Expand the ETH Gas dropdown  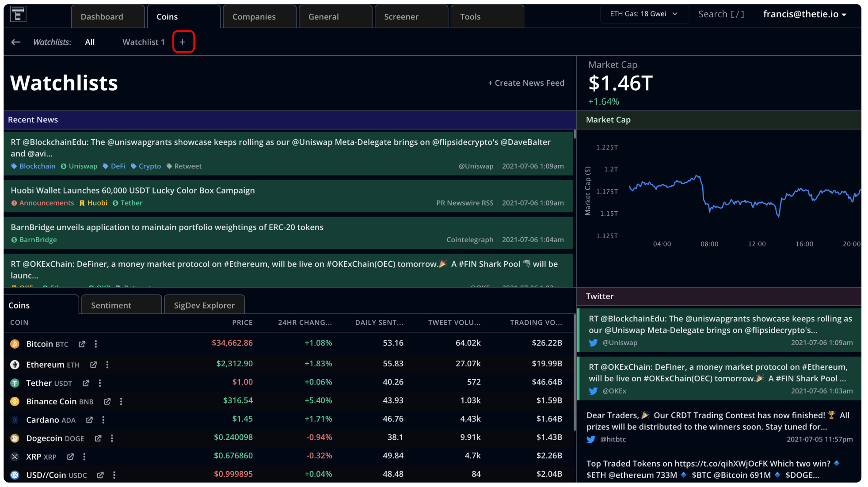[644, 14]
